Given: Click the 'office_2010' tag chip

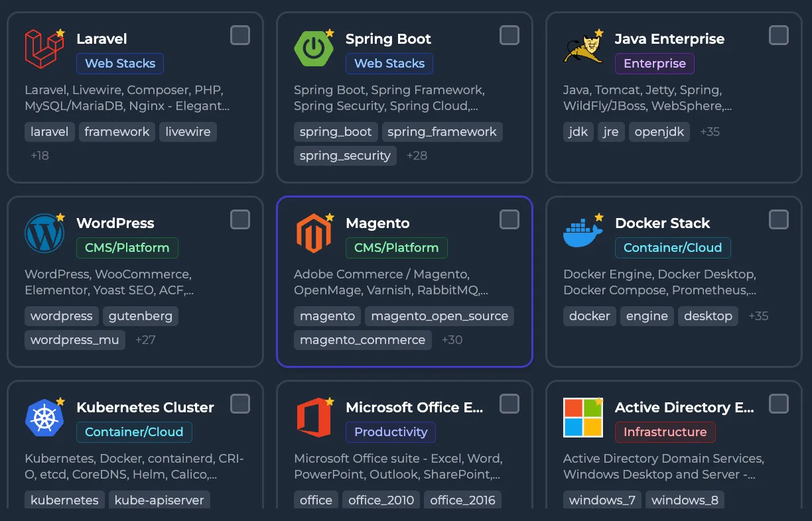Looking at the screenshot, I should (x=381, y=500).
